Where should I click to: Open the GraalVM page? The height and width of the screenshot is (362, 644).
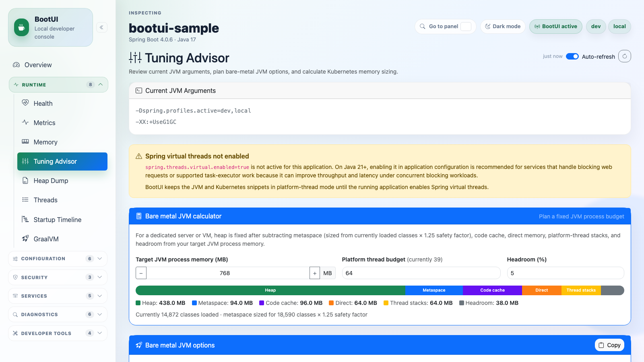[x=62, y=239]
